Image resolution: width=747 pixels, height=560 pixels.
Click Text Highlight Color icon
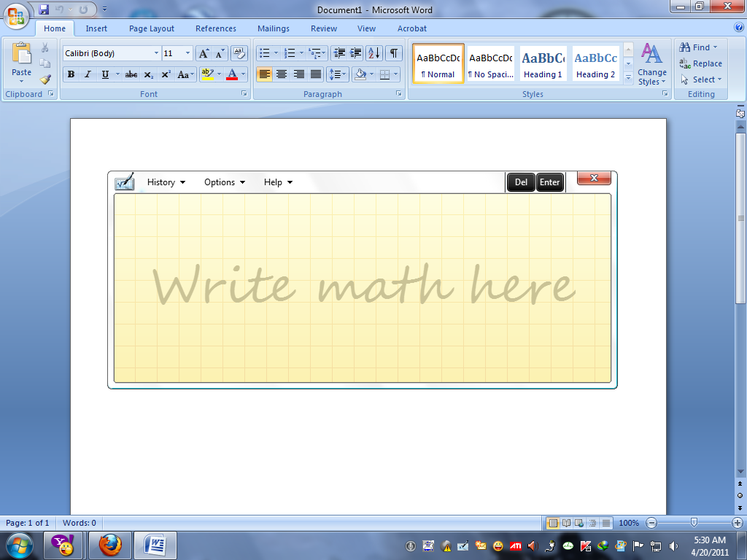pyautogui.click(x=208, y=74)
